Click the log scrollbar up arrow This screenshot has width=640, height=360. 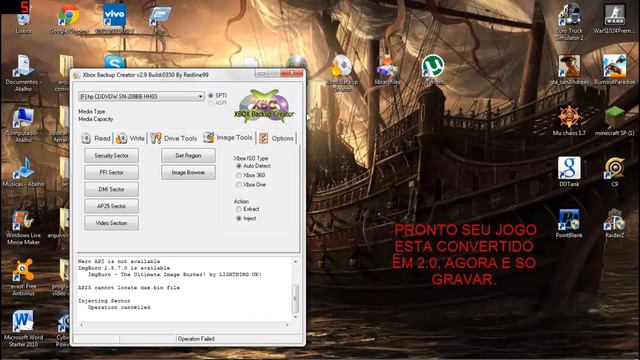pyautogui.click(x=295, y=261)
